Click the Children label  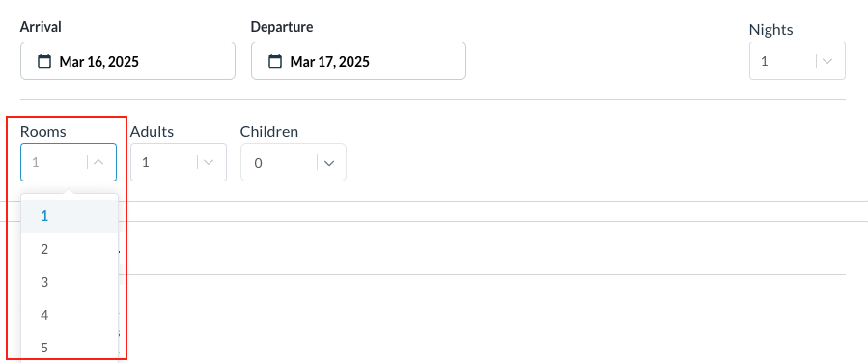pos(269,131)
